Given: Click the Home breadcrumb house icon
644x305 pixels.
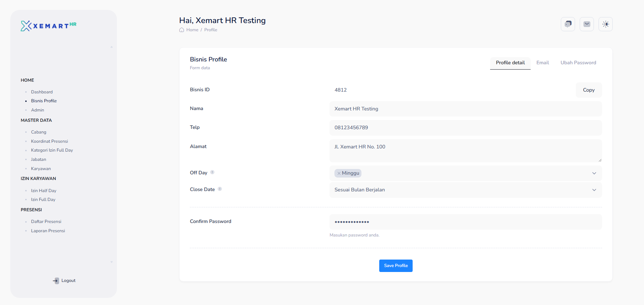Looking at the screenshot, I should (182, 30).
